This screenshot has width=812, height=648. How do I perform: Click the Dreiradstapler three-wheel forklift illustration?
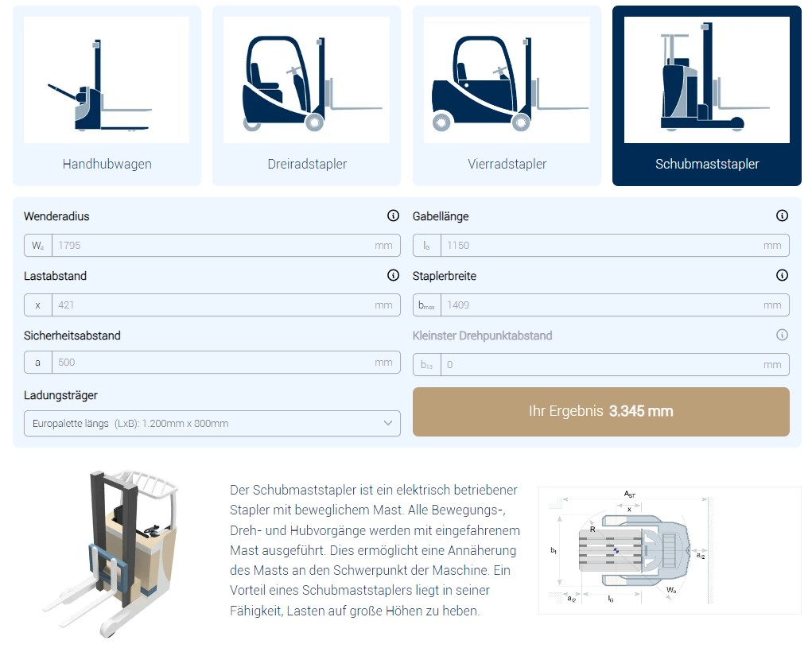(x=306, y=80)
